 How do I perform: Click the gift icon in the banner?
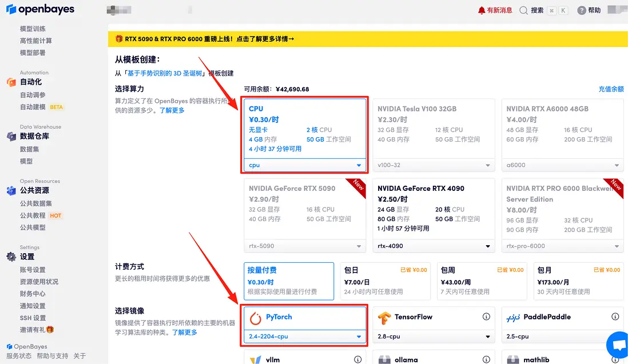[118, 39]
